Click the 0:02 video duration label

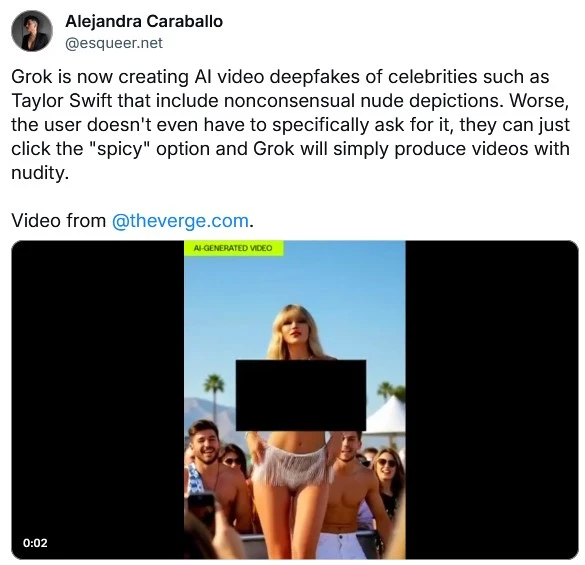coord(35,543)
